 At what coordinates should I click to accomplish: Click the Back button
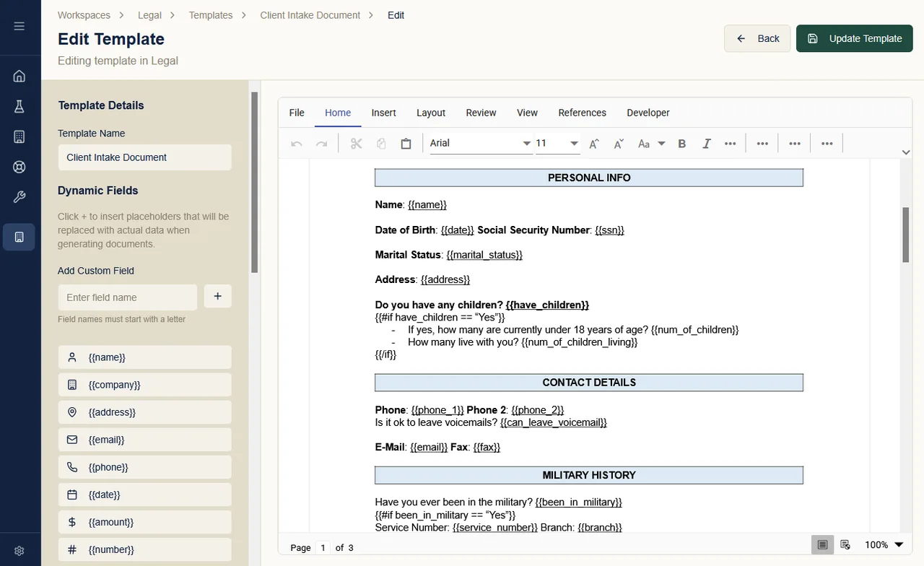pyautogui.click(x=757, y=38)
